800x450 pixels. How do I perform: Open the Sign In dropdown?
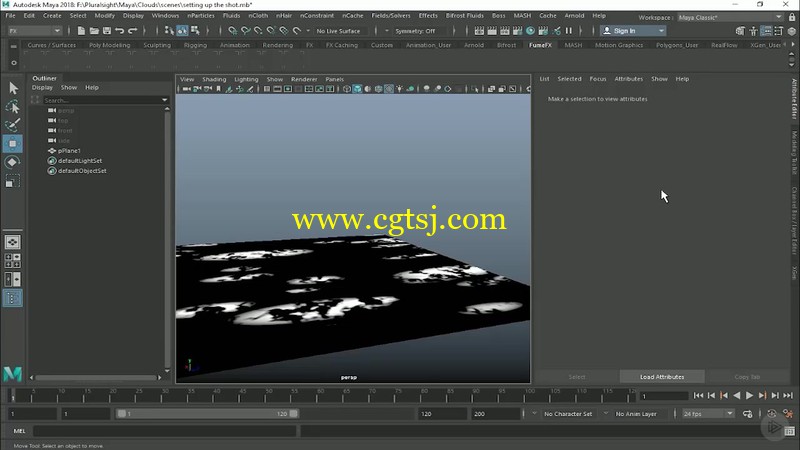(633, 31)
